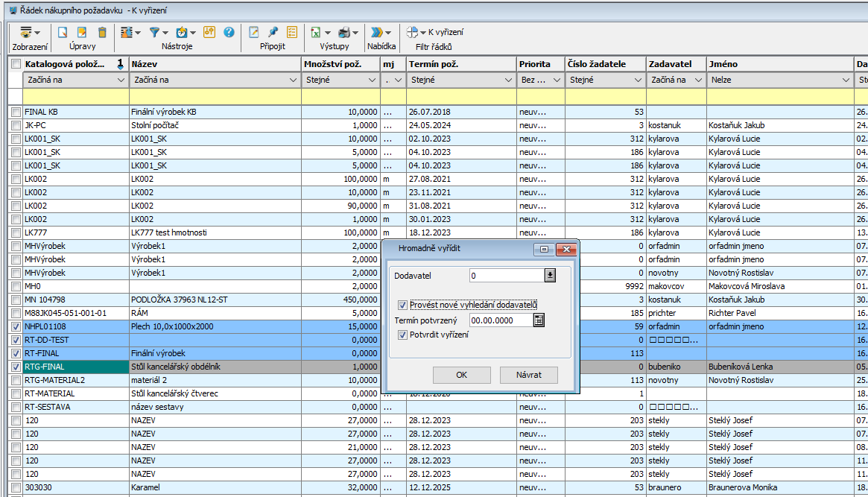Expand the Název column filter dropdown
Screen dimensions: 868x497
(292, 80)
